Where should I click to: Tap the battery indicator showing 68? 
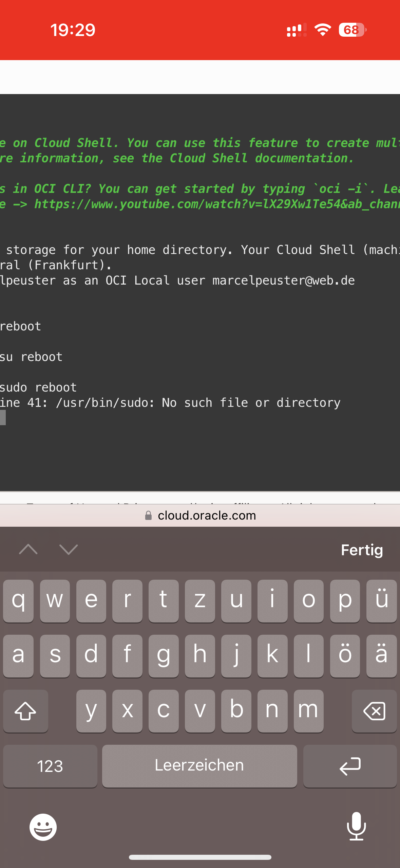click(x=352, y=30)
